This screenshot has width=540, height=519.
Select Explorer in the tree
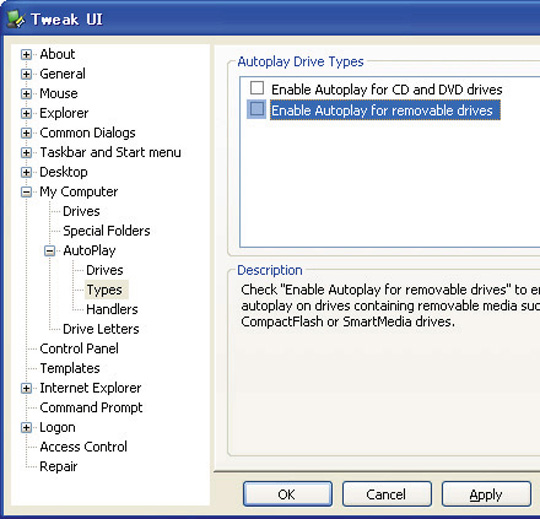coord(64,113)
